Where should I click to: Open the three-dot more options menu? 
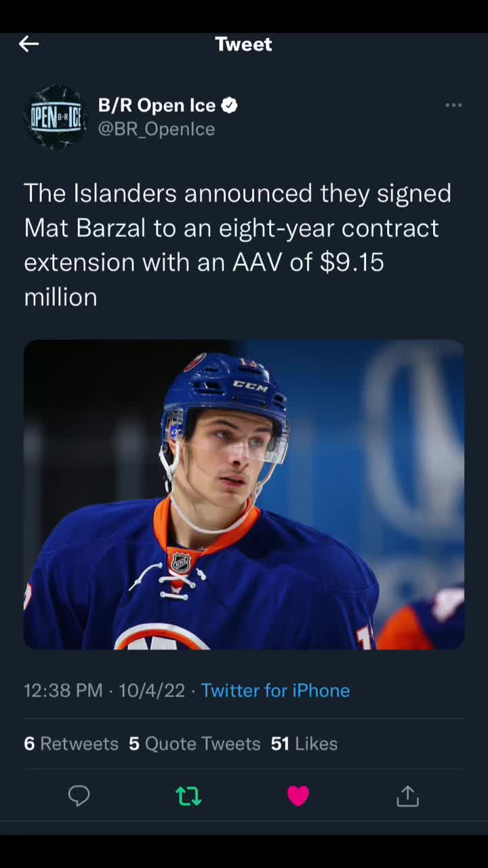tap(453, 105)
